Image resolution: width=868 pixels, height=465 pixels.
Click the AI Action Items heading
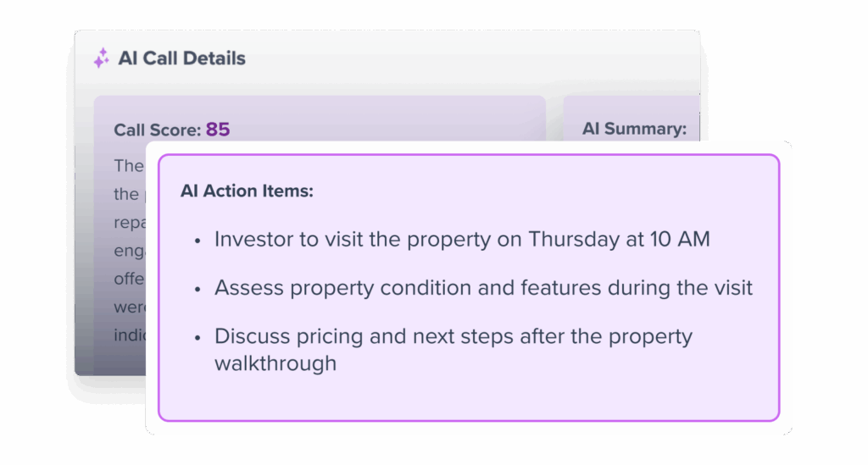click(x=247, y=191)
